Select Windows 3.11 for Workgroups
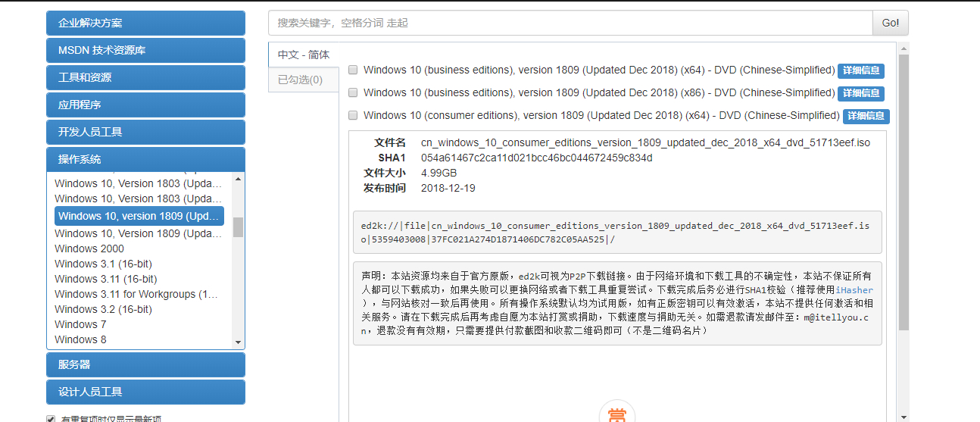 [136, 294]
